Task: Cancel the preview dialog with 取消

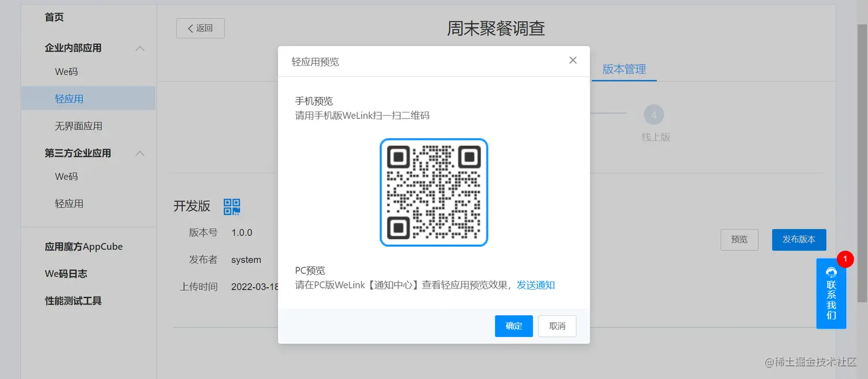Action: pos(556,326)
